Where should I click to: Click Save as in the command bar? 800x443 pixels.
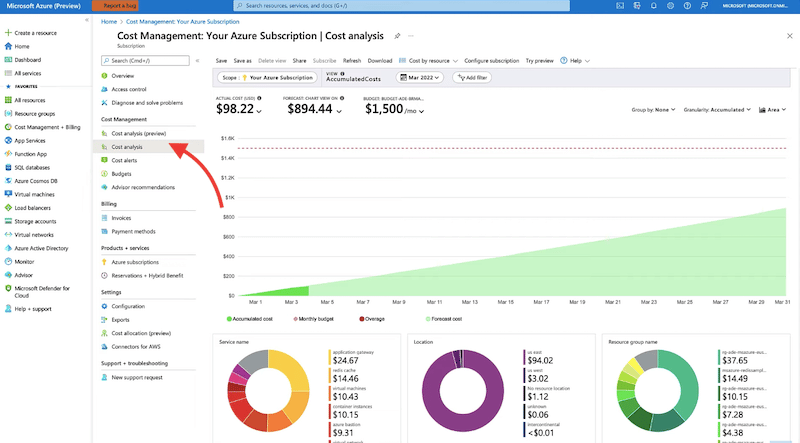point(242,61)
